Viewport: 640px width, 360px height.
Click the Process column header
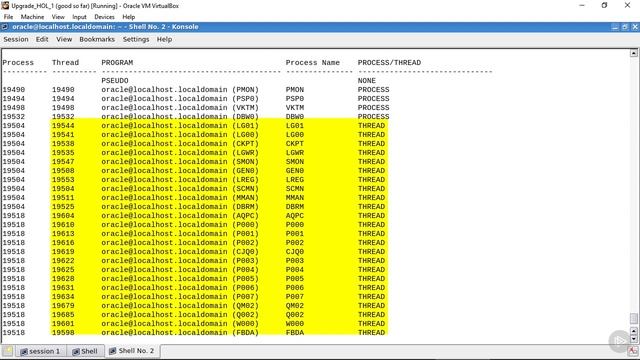coord(18,62)
